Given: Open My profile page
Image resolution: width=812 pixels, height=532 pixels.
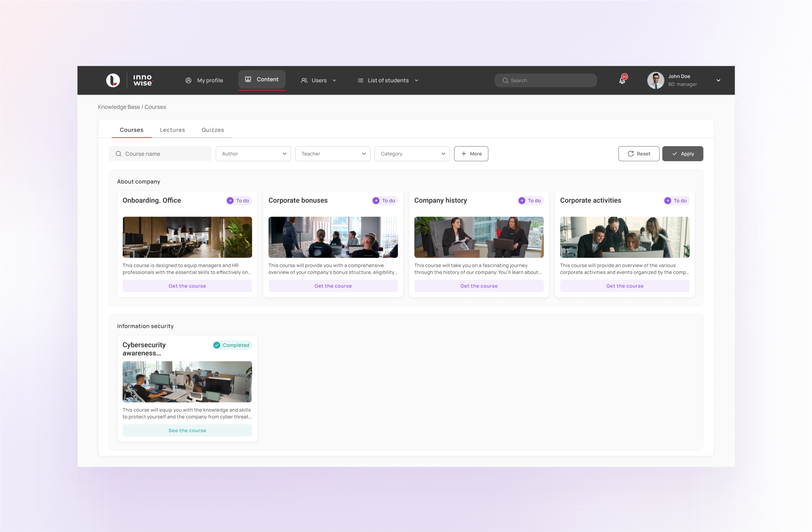Looking at the screenshot, I should point(204,81).
